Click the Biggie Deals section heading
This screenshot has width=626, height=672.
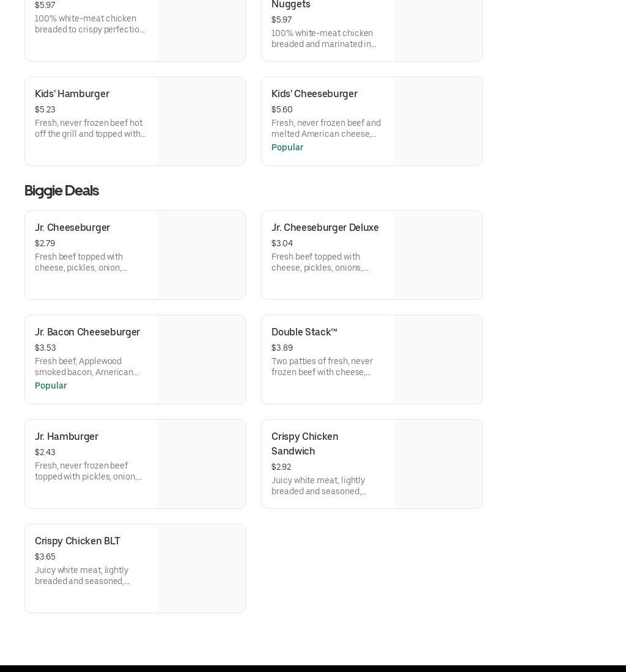tap(61, 191)
